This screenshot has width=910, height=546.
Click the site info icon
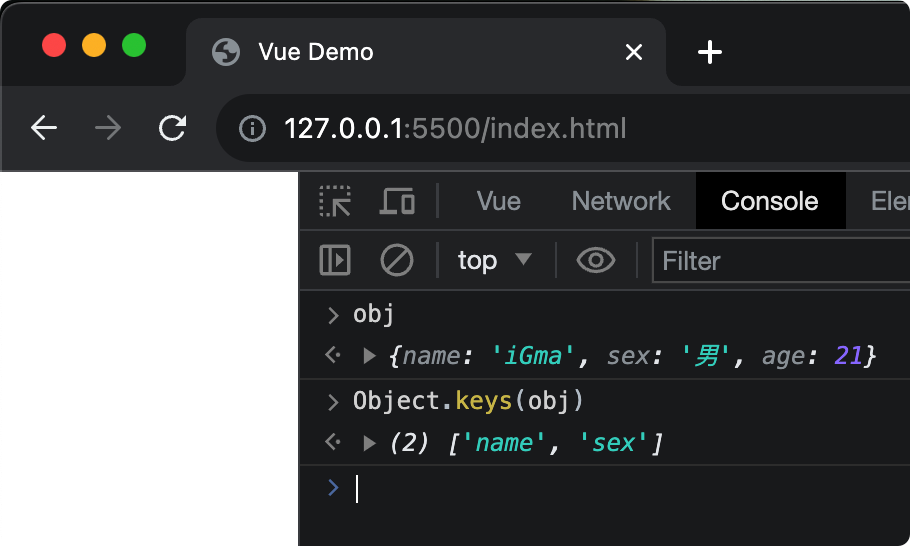coord(252,129)
